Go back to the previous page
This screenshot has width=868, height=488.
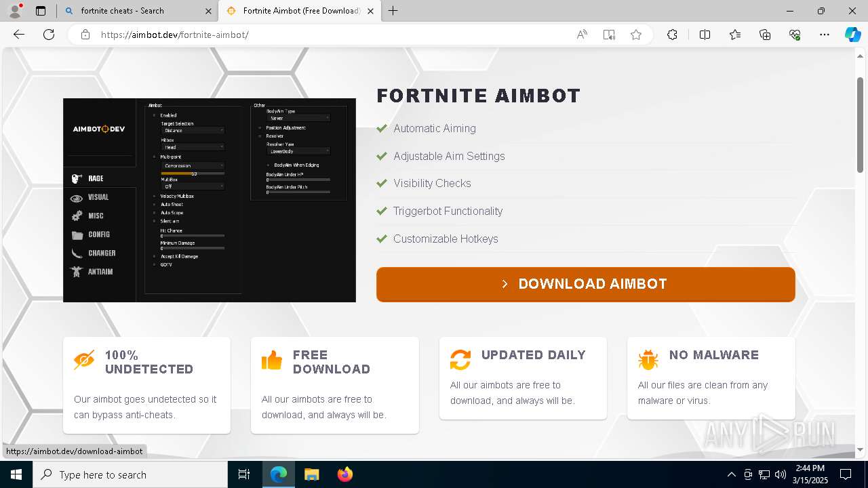(x=19, y=35)
